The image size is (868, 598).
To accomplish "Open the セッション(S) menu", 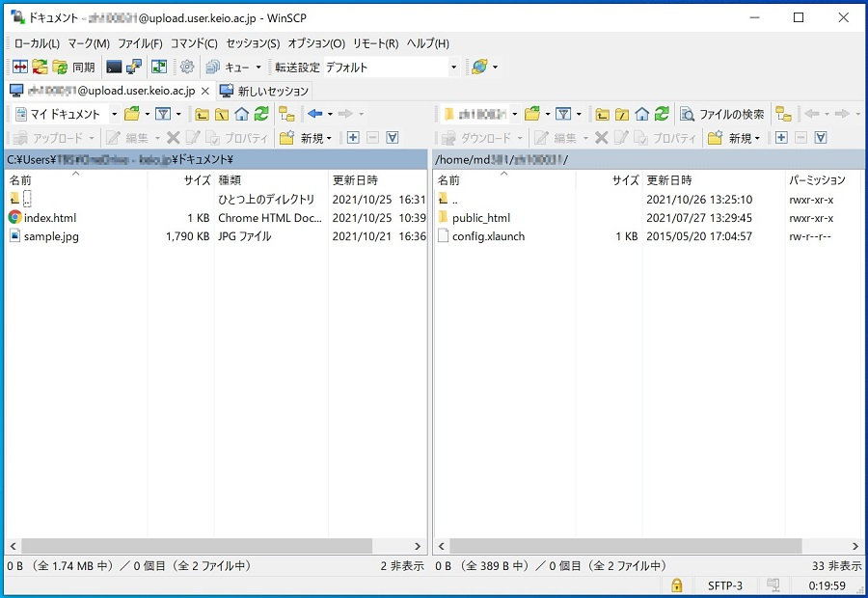I will pyautogui.click(x=253, y=43).
